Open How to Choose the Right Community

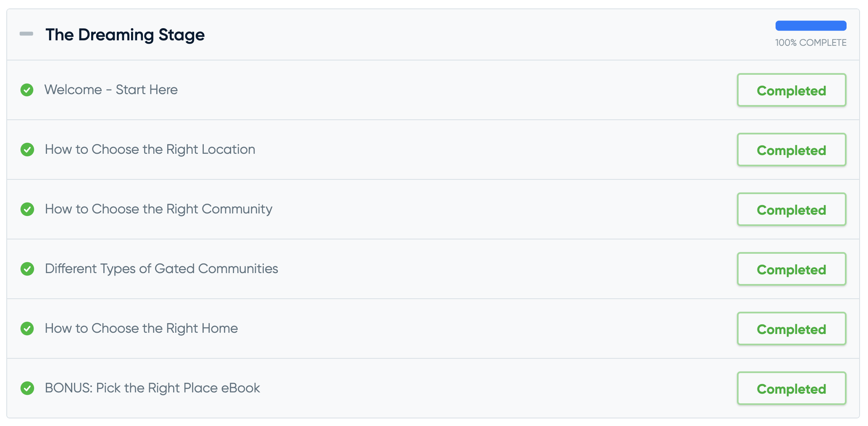point(158,209)
